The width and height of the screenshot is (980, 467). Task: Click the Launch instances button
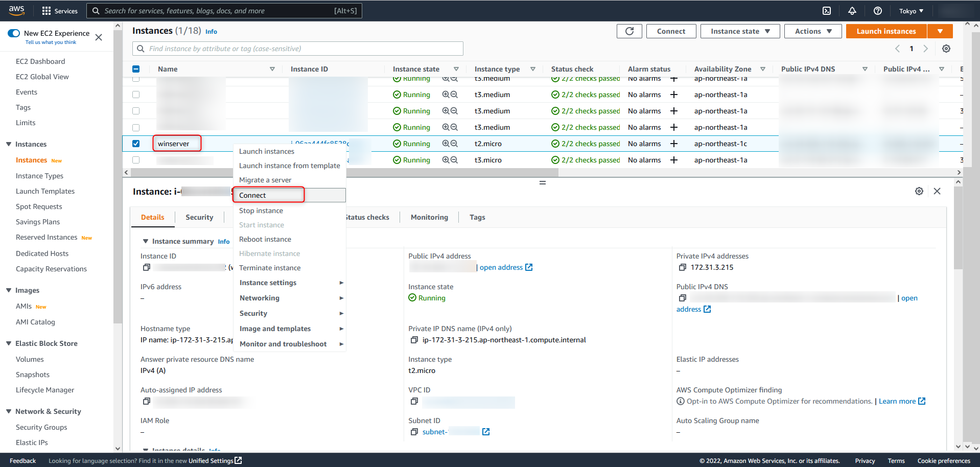886,31
